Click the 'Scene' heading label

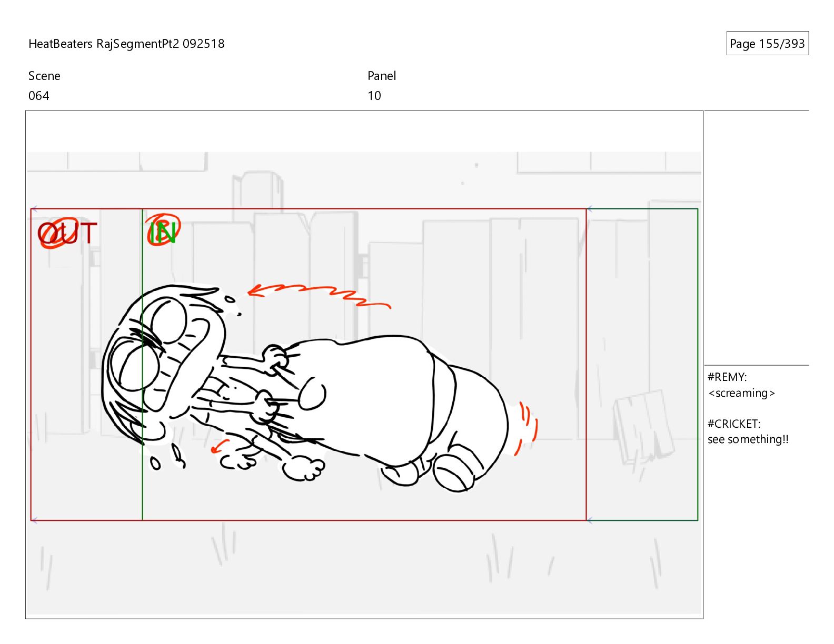click(x=44, y=76)
